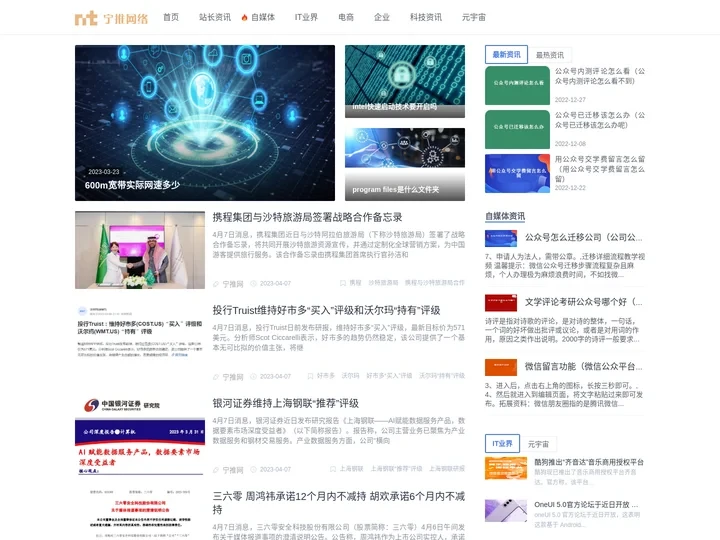Click the 宁推网络 site logo
720x540 pixels.
(x=111, y=18)
